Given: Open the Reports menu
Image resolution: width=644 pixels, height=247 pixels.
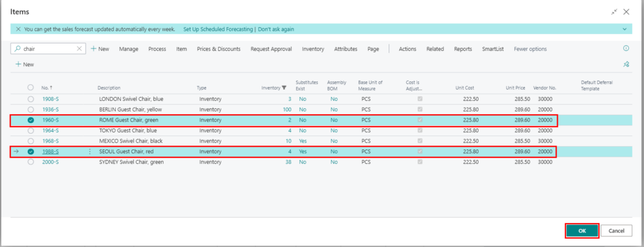Looking at the screenshot, I should point(463,49).
